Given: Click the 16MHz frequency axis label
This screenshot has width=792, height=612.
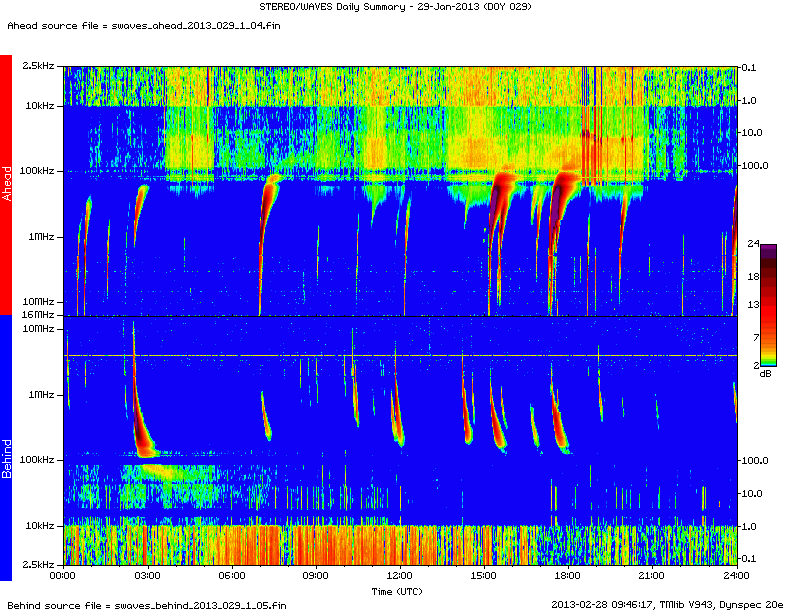Looking at the screenshot, I should click(40, 315).
